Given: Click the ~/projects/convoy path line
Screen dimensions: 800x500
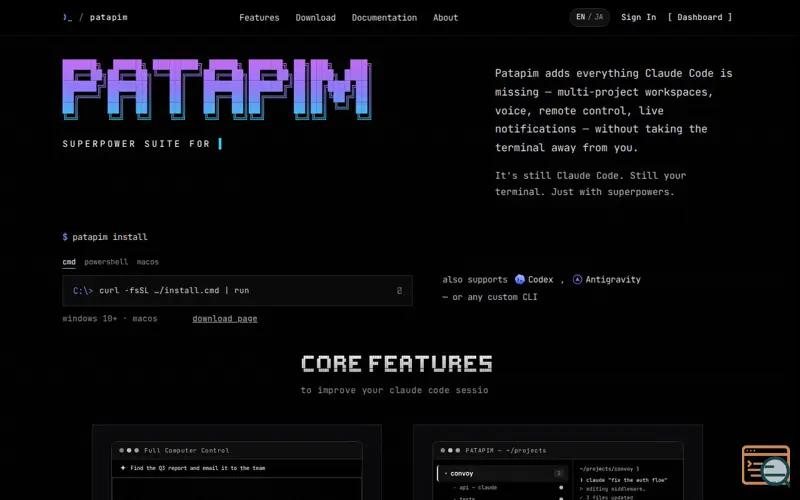Looking at the screenshot, I should tap(609, 469).
